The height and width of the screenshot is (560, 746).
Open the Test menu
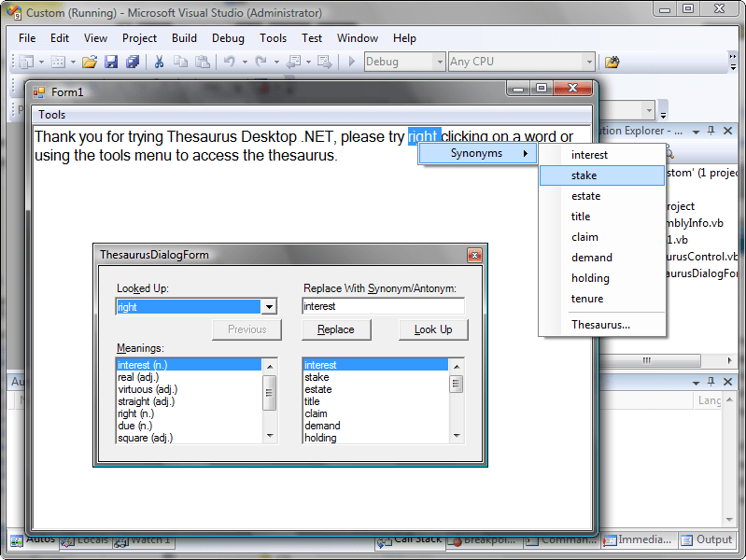[312, 38]
